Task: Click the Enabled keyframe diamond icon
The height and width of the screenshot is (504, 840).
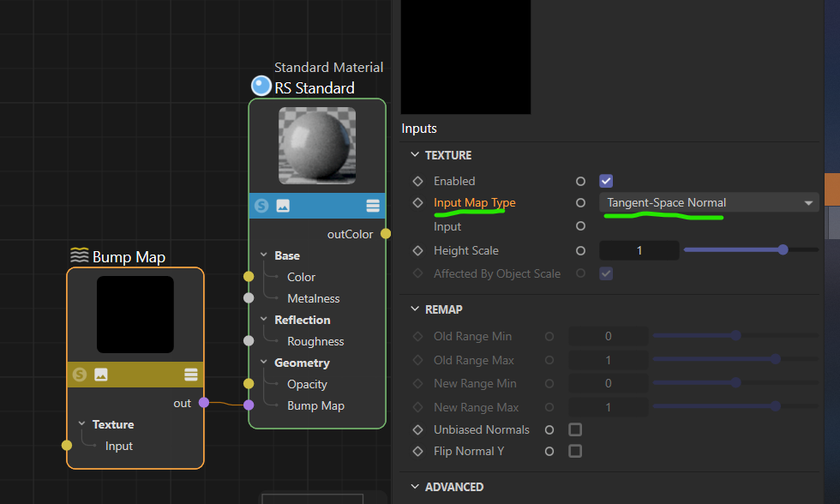Action: click(x=418, y=182)
